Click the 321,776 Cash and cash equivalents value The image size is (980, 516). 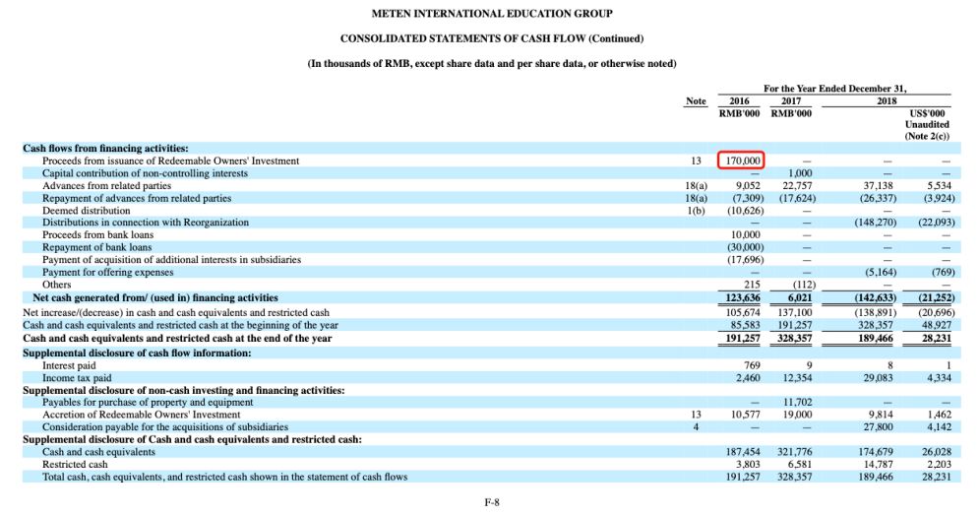(x=795, y=452)
